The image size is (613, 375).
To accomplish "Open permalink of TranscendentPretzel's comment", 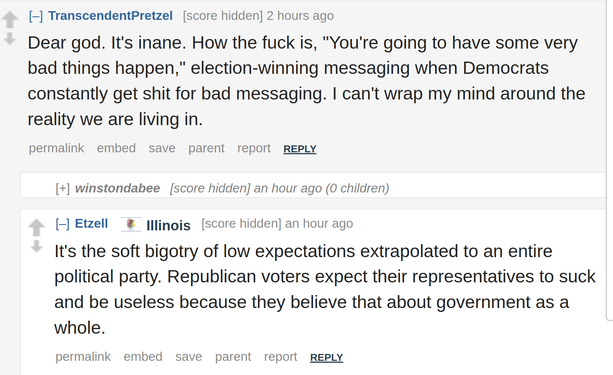I will [56, 148].
